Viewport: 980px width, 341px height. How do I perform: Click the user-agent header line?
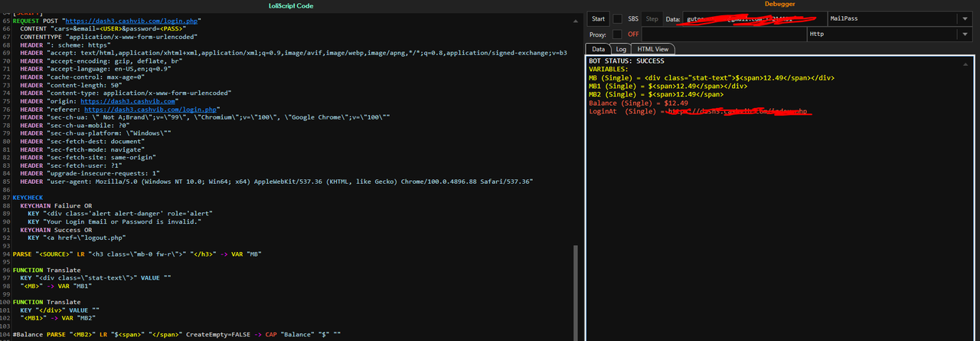pos(276,181)
